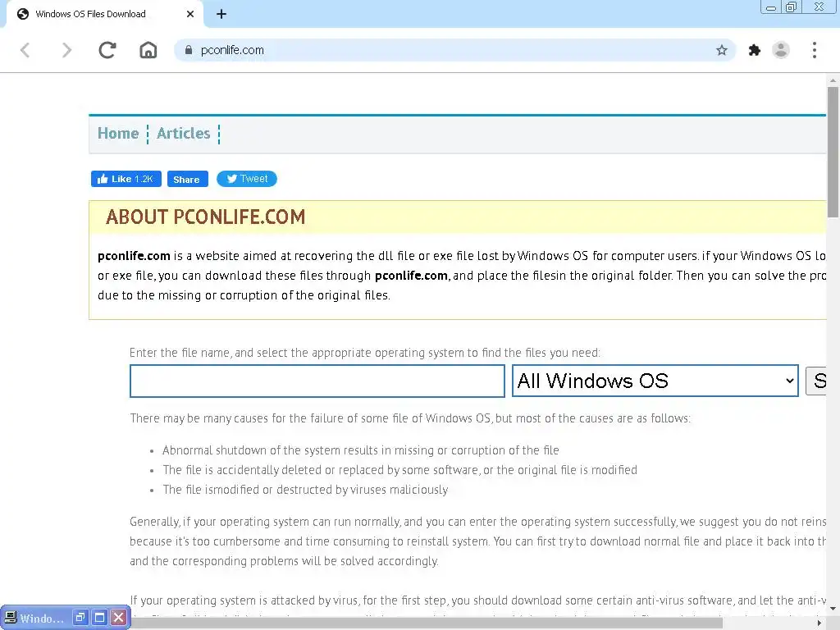840x630 pixels.
Task: Bookmark this page with the star
Action: (722, 50)
